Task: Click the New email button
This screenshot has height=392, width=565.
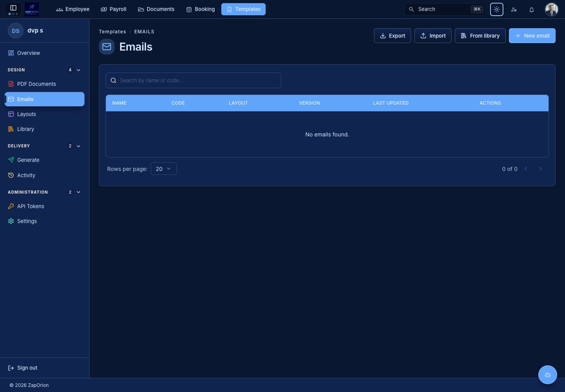Action: point(532,36)
